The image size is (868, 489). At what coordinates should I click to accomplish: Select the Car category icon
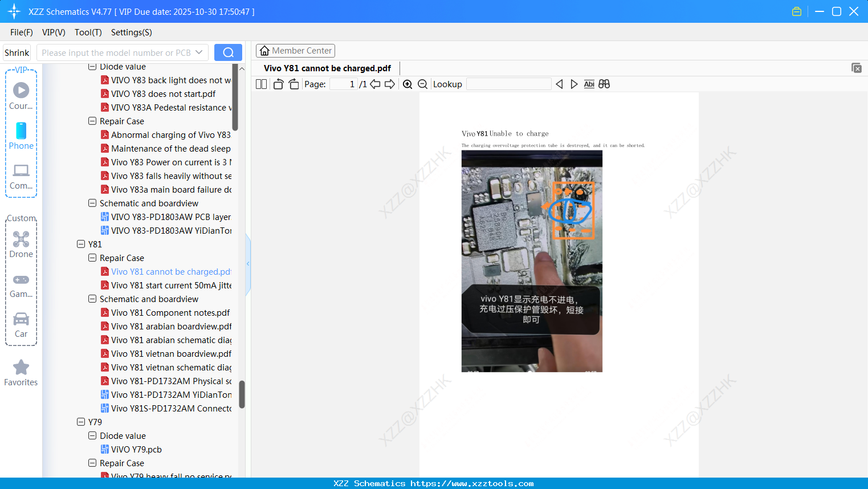[x=21, y=324]
